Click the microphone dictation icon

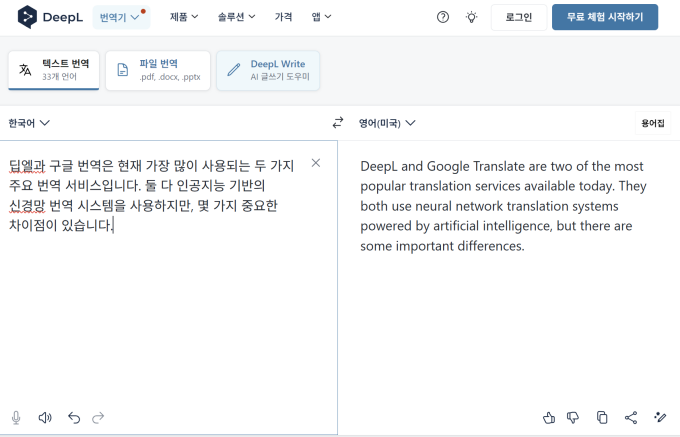pyautogui.click(x=16, y=417)
